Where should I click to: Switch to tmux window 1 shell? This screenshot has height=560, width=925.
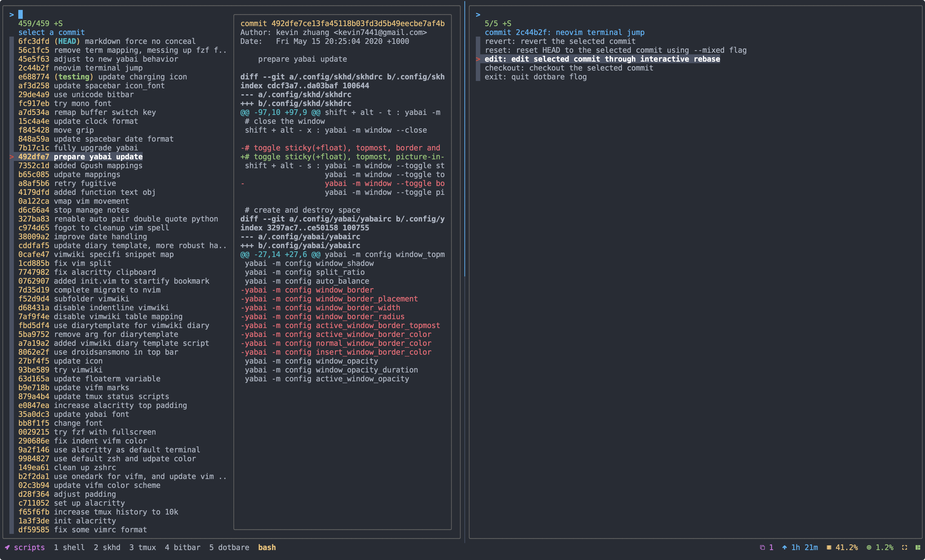tap(69, 547)
